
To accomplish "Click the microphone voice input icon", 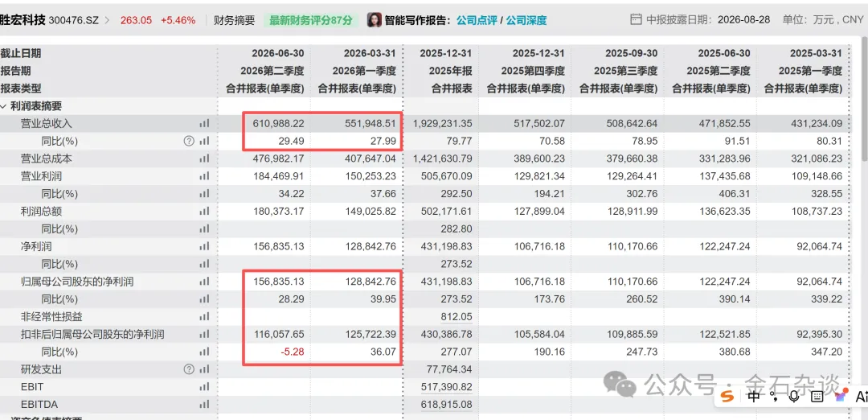I will (794, 396).
